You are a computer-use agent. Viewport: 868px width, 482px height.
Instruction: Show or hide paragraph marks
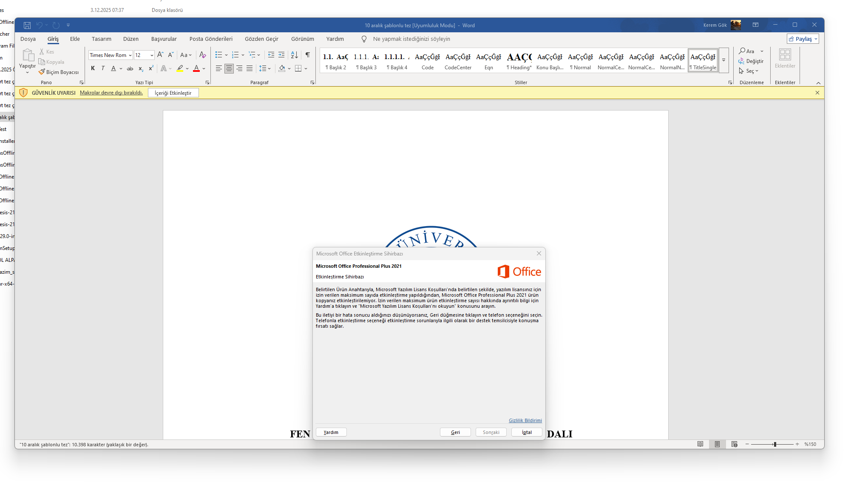(x=308, y=55)
